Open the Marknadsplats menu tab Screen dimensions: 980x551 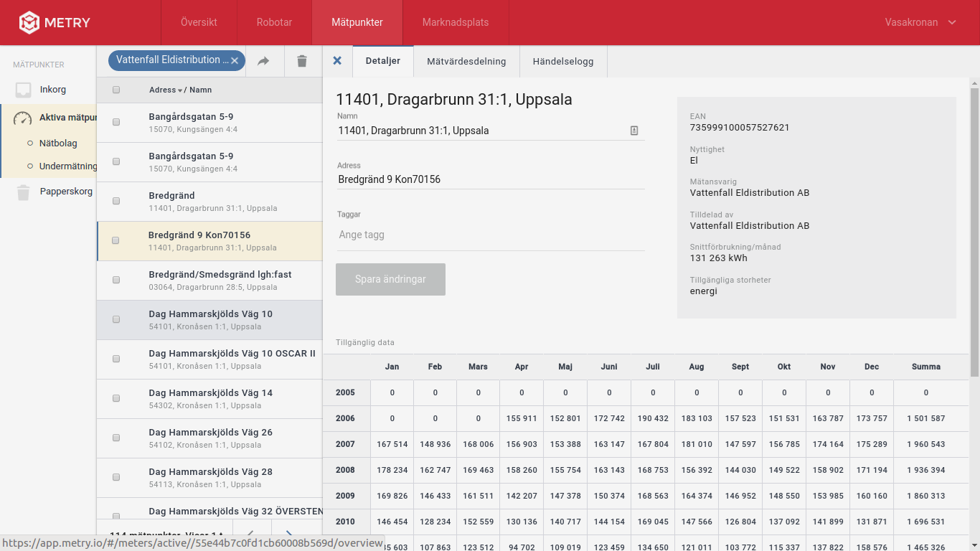point(456,22)
